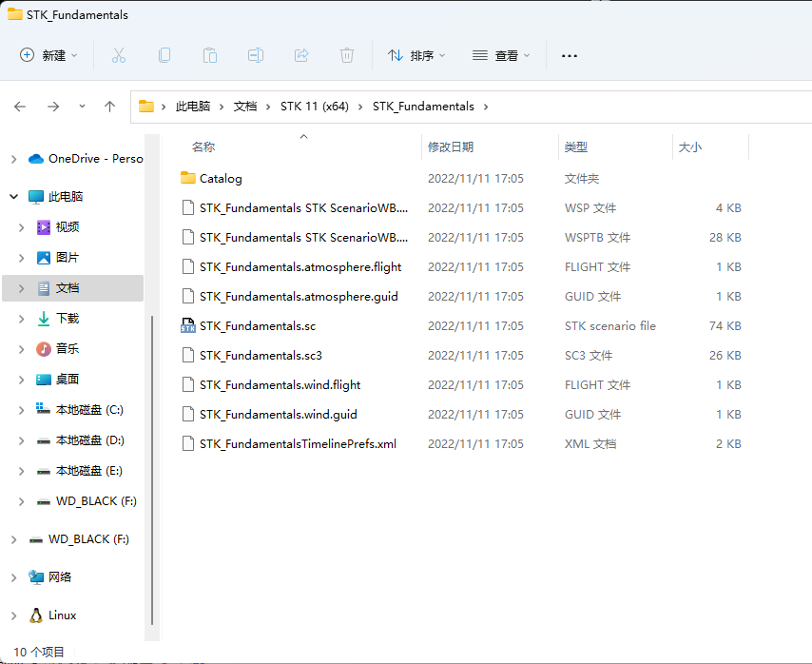Collapse the 此电脑 tree node
Viewport: 812px width, 664px height.
point(13,197)
